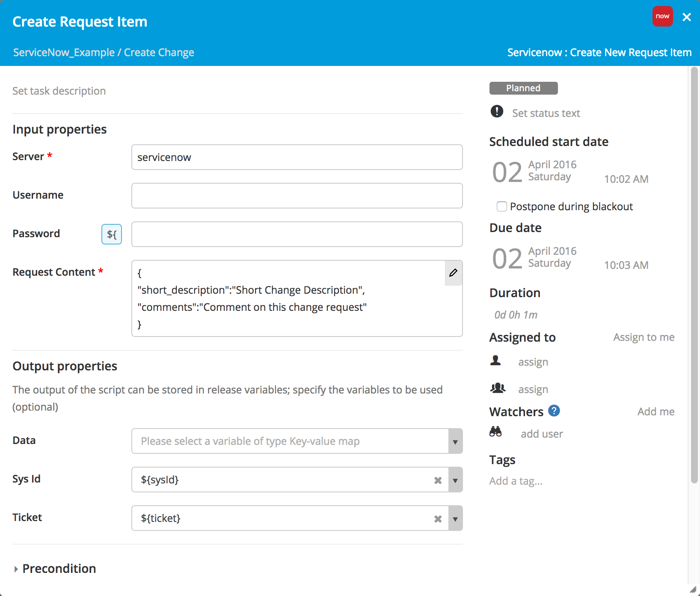This screenshot has width=700, height=596.
Task: Open the Data variable dropdown arrow
Action: (455, 441)
